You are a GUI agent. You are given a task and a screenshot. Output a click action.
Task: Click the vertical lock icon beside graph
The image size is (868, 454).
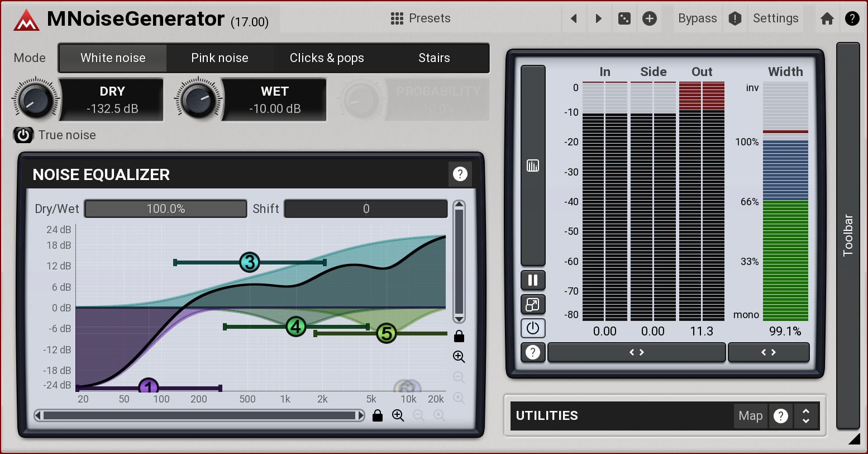pos(459,336)
